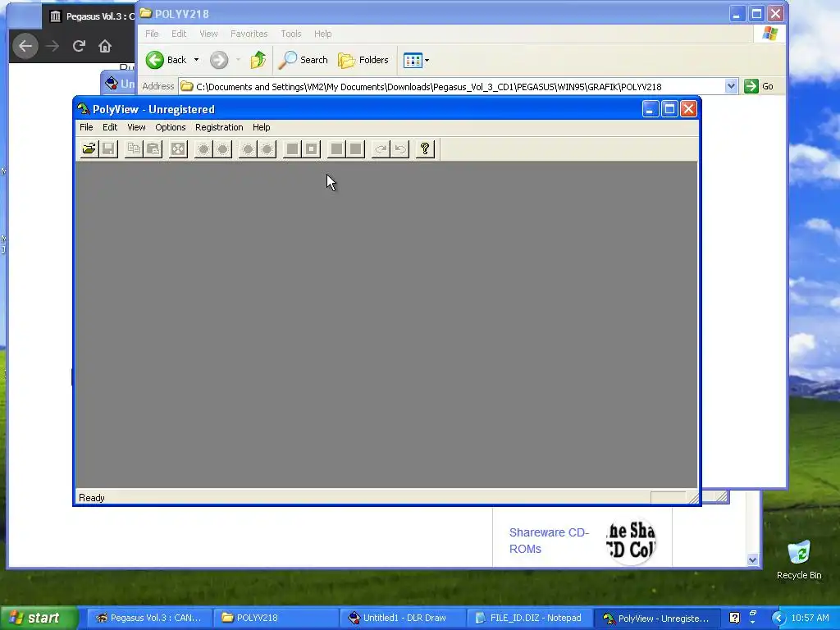840x630 pixels.
Task: Open the Shareware CD-ROMs link
Action: 549,541
